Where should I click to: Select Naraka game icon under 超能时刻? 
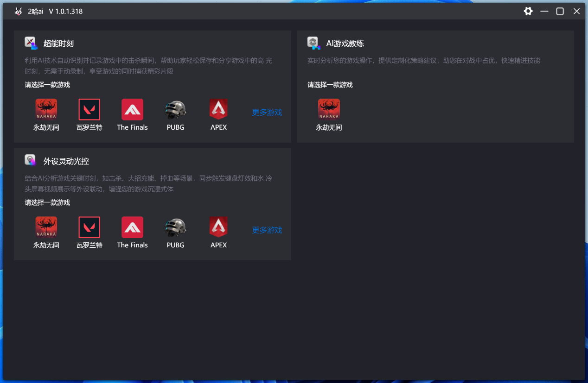46,110
